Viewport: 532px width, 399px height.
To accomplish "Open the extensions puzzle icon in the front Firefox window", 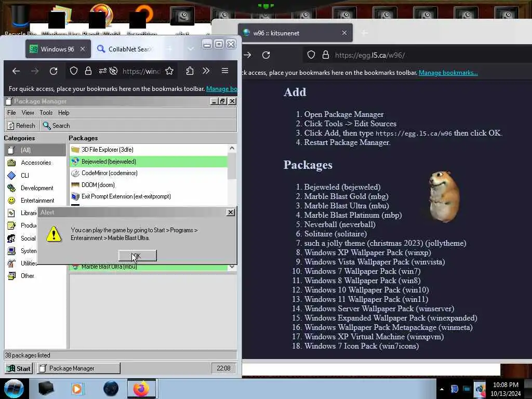I will tap(190, 71).
